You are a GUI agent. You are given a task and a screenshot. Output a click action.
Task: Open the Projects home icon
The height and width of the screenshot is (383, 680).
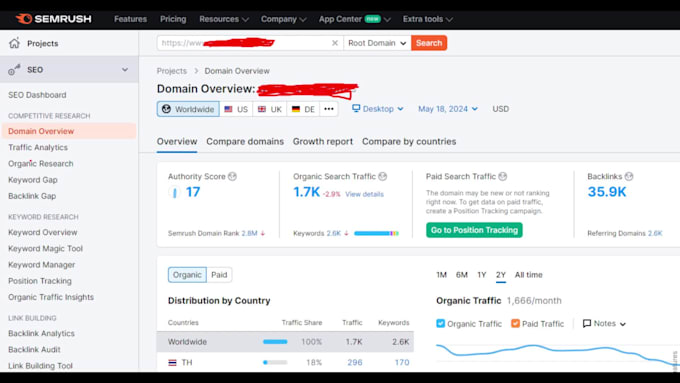(x=14, y=43)
